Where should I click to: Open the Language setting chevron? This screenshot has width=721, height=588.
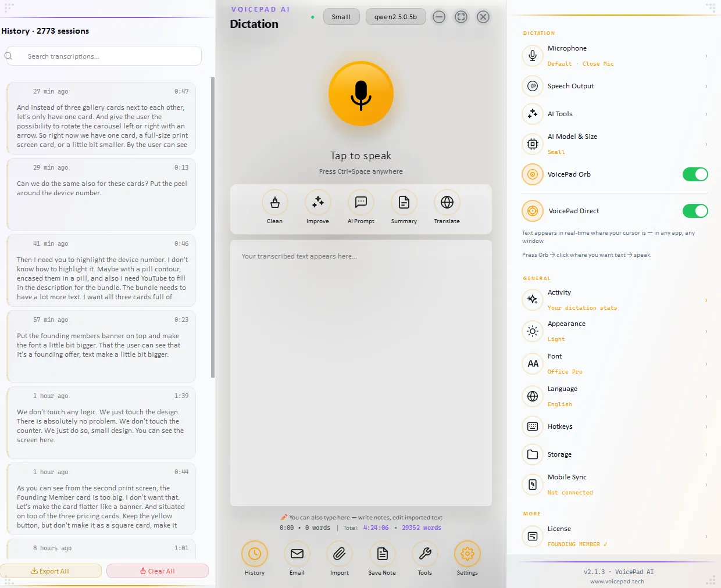(x=706, y=397)
